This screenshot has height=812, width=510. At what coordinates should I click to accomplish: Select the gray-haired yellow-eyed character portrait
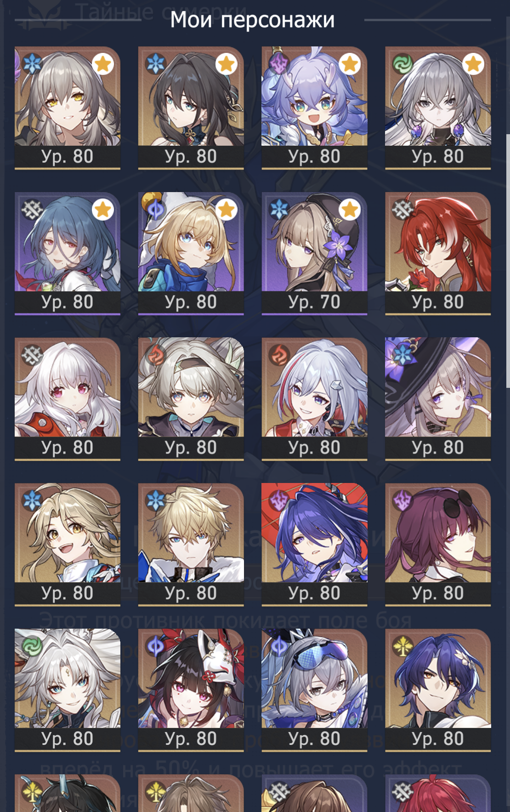pyautogui.click(x=68, y=108)
